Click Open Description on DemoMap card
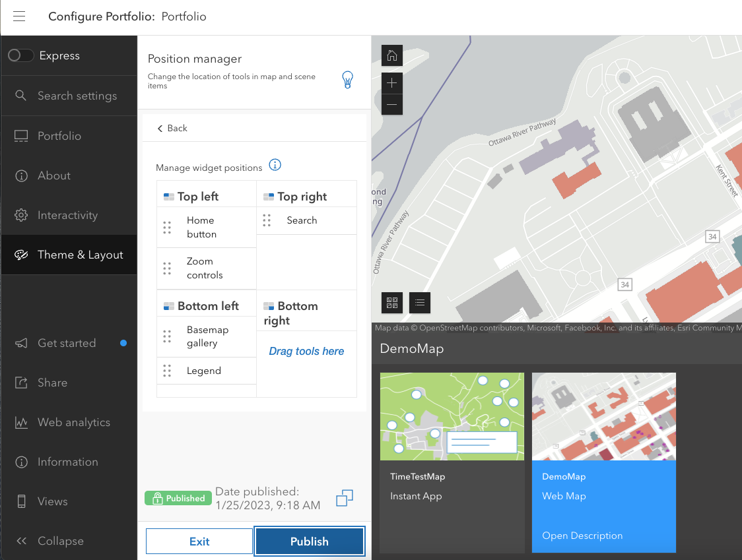This screenshot has height=560, width=742. (x=582, y=536)
